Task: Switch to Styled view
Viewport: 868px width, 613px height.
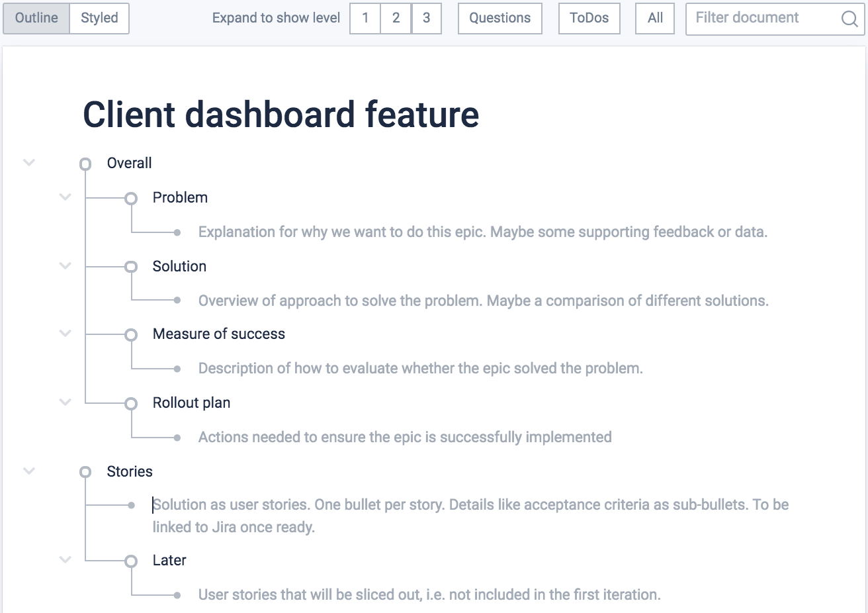Action: tap(99, 18)
